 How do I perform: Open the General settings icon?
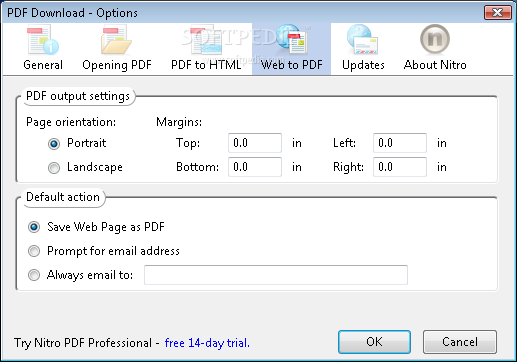pyautogui.click(x=43, y=40)
